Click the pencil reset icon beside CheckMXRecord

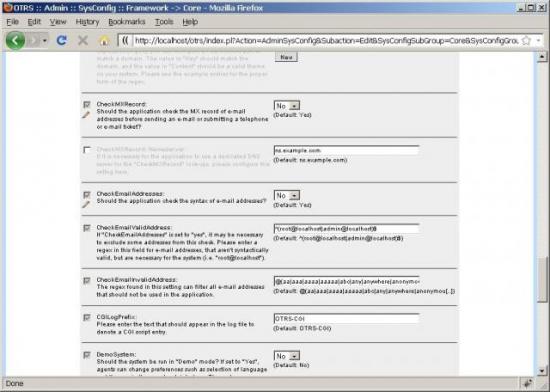pyautogui.click(x=86, y=115)
